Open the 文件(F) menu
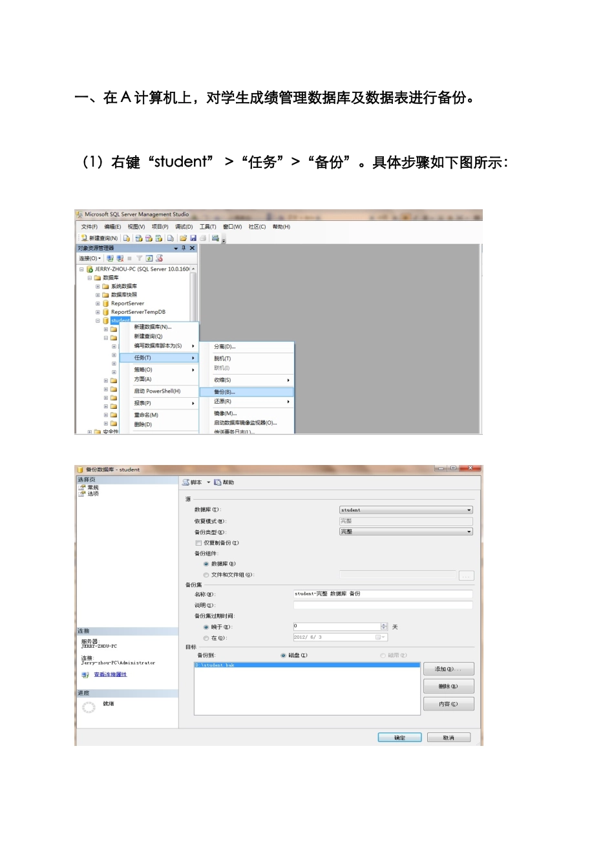The image size is (614, 868). point(89,227)
